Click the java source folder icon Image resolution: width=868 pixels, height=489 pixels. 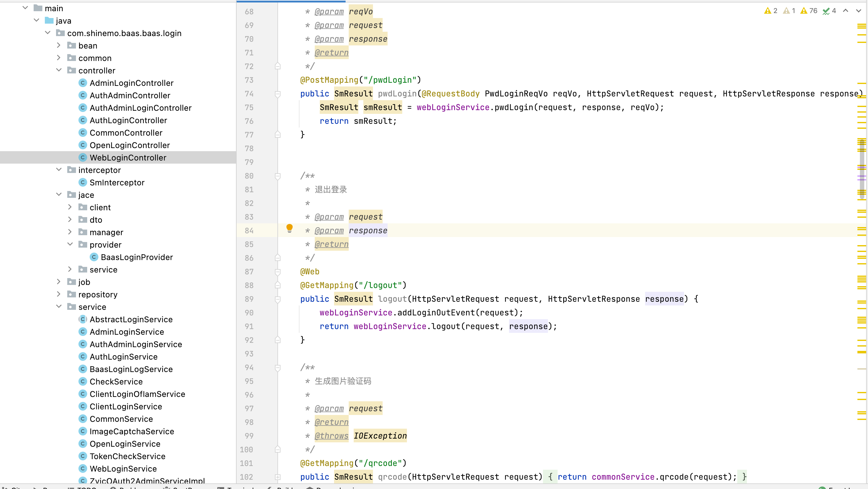(x=49, y=21)
